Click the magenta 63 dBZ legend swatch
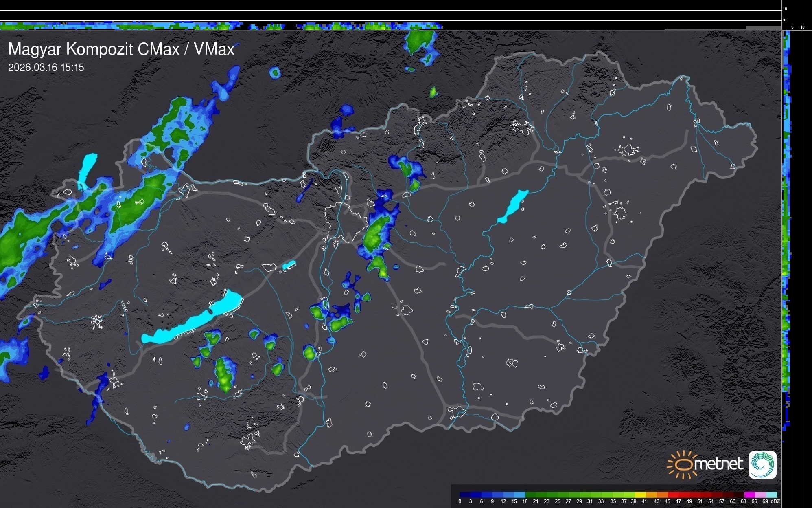 pyautogui.click(x=749, y=495)
